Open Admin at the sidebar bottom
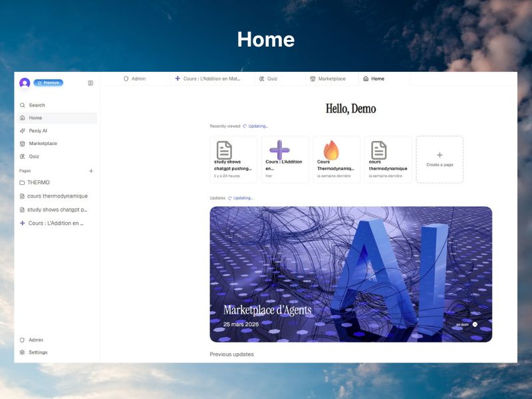This screenshot has height=399, width=532. pyautogui.click(x=35, y=340)
